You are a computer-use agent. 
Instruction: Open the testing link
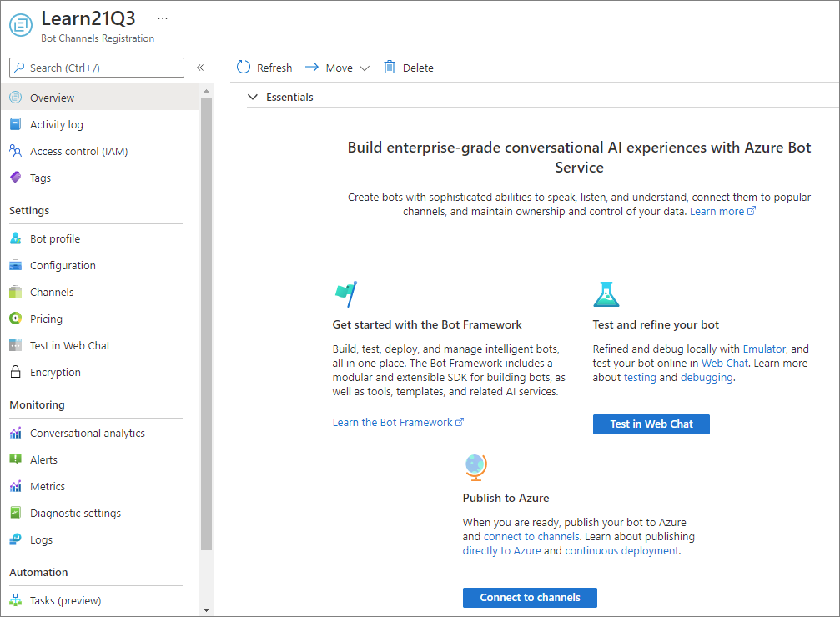click(640, 377)
